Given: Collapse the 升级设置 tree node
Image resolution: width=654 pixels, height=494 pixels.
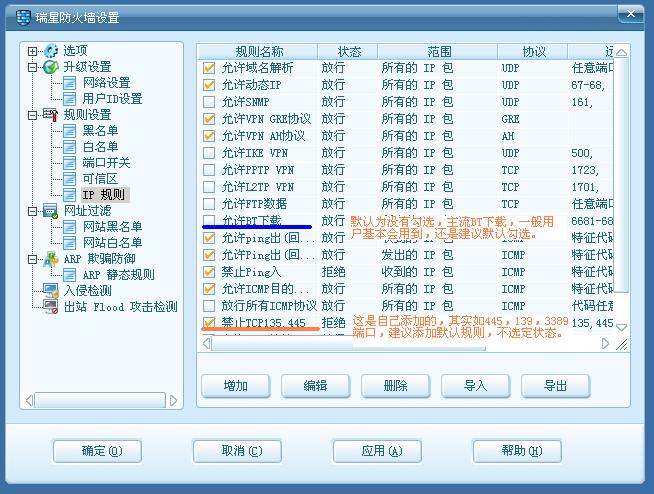Looking at the screenshot, I should click(33, 67).
